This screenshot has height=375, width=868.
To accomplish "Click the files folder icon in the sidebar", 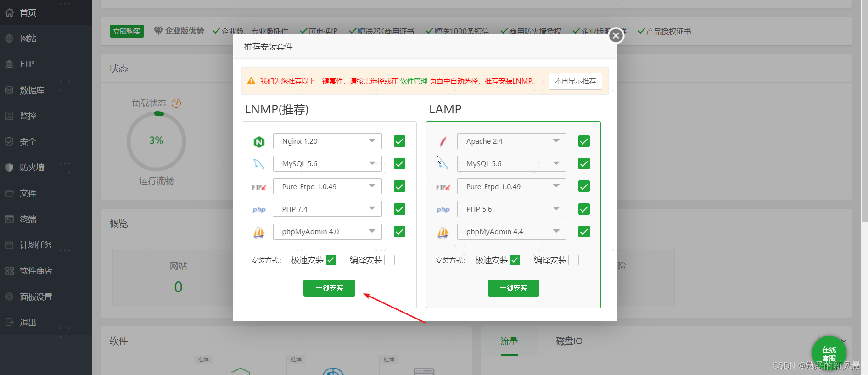I will pyautogui.click(x=9, y=193).
